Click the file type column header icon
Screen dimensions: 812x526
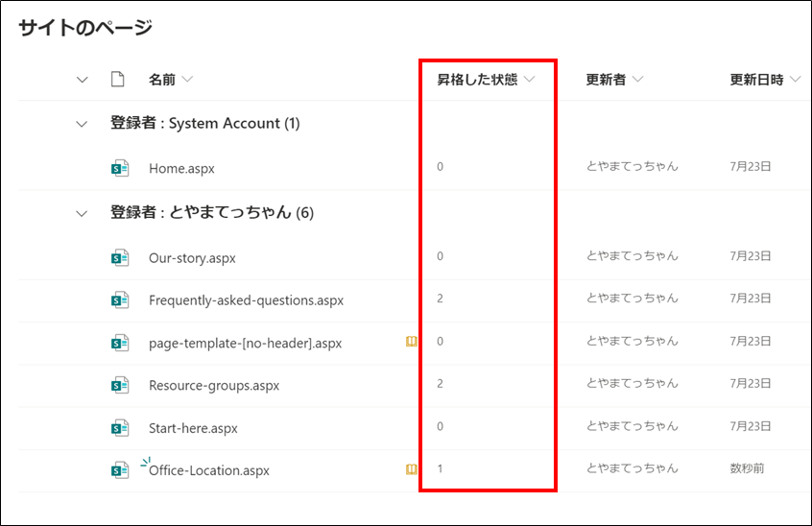pos(117,80)
